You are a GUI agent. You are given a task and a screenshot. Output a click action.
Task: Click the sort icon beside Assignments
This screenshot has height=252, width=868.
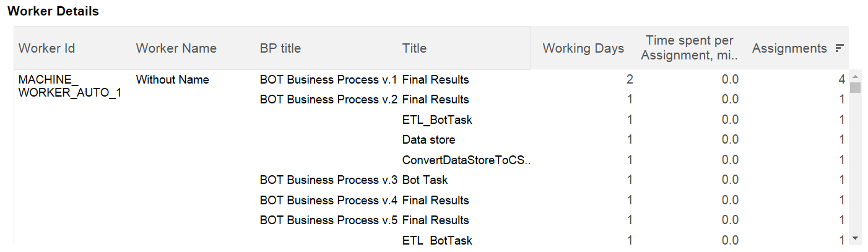click(840, 48)
